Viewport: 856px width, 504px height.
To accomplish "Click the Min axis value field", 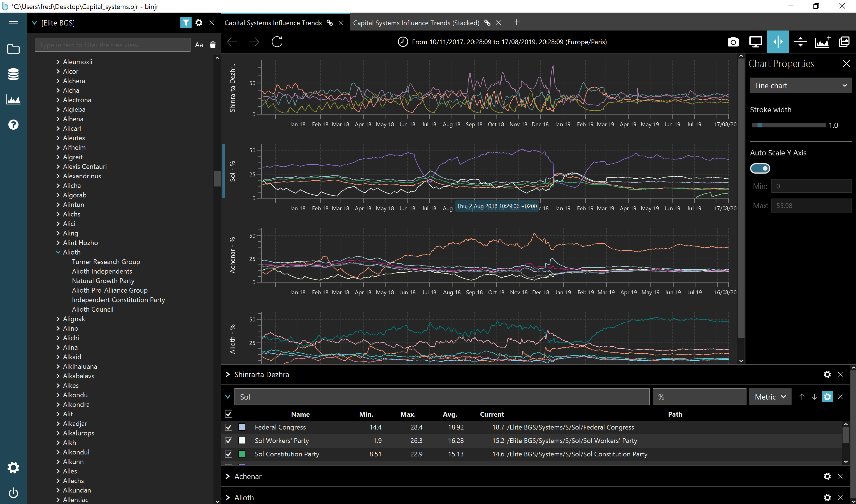I will (811, 186).
